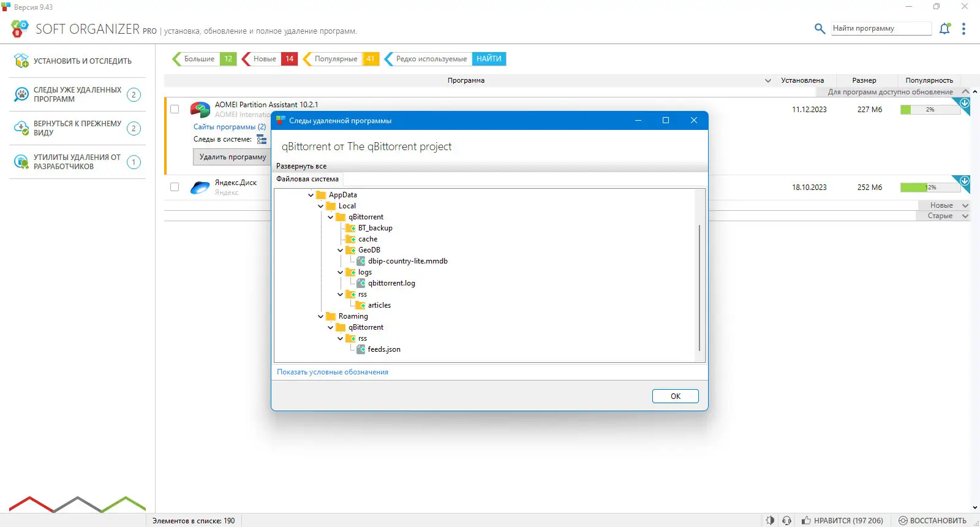Open the notifications bell icon
Viewport: 980px width, 527px height.
click(945, 28)
